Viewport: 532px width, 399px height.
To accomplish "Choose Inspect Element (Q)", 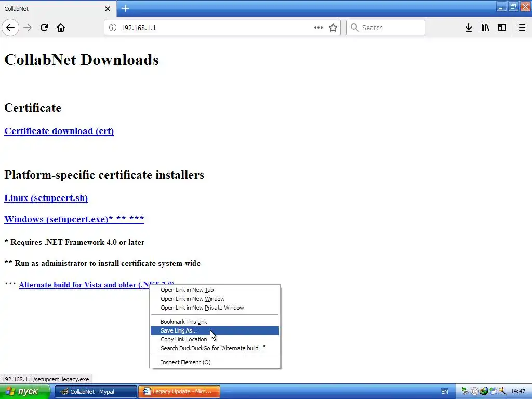I will click(215, 362).
